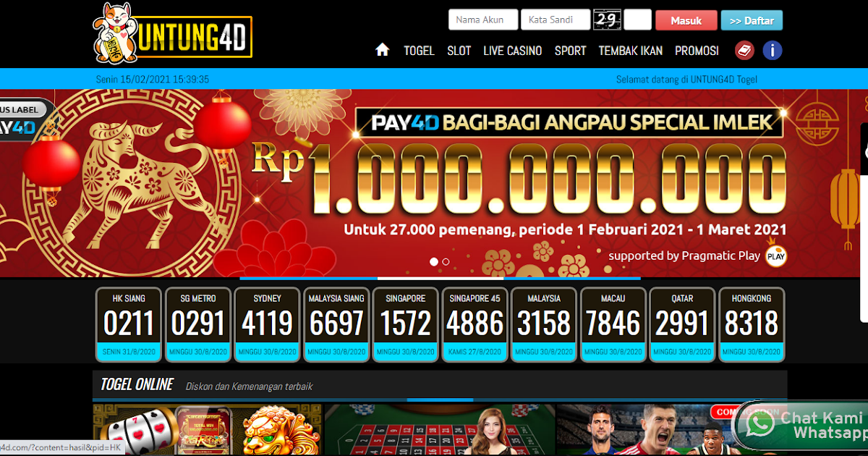The width and height of the screenshot is (868, 456).
Task: Open the TEMBAK IKAN menu item
Action: [631, 51]
